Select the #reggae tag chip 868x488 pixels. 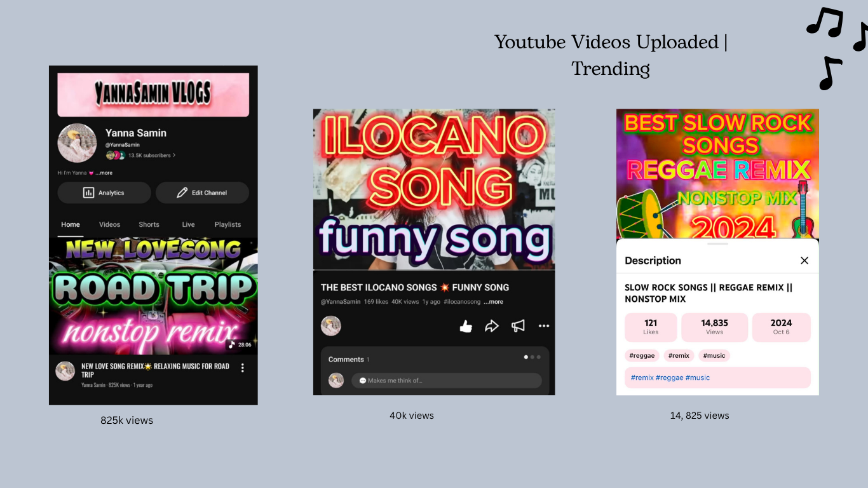coord(642,356)
